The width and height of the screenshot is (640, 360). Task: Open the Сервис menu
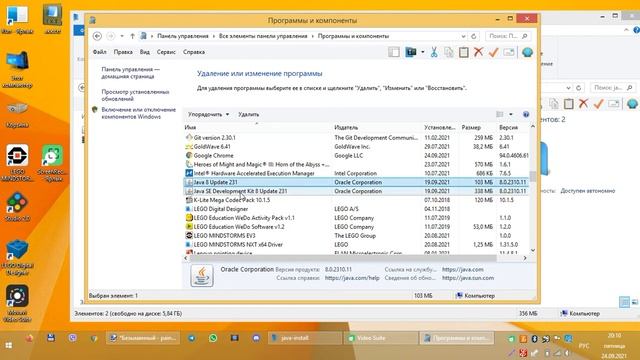(166, 52)
